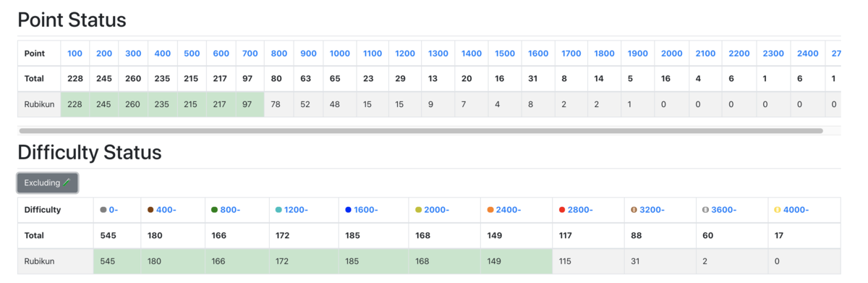Open the 400- difficulty link

tap(166, 210)
